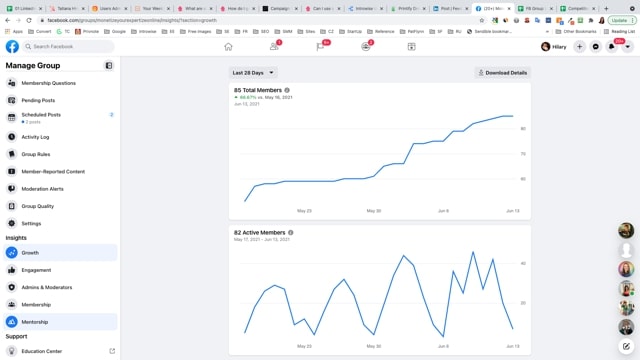640x360 pixels.
Task: Open Friends icon in top navigation
Action: point(274,47)
